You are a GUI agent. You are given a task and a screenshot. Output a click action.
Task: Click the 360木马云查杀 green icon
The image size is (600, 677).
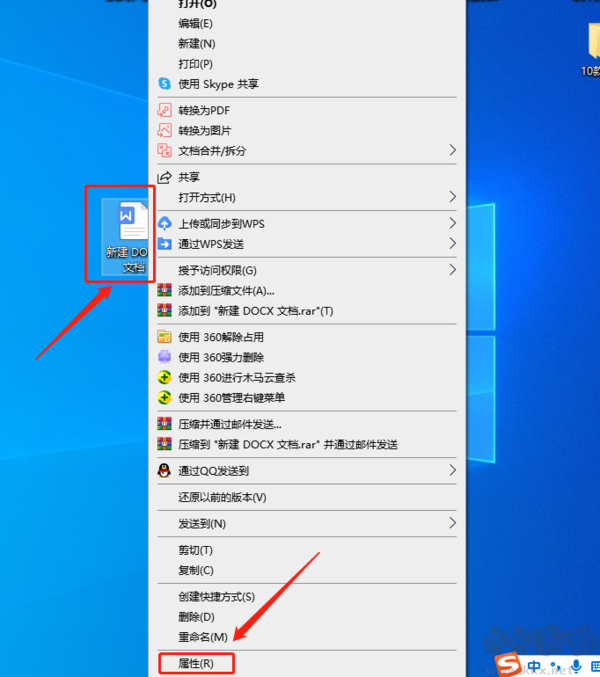(x=164, y=377)
